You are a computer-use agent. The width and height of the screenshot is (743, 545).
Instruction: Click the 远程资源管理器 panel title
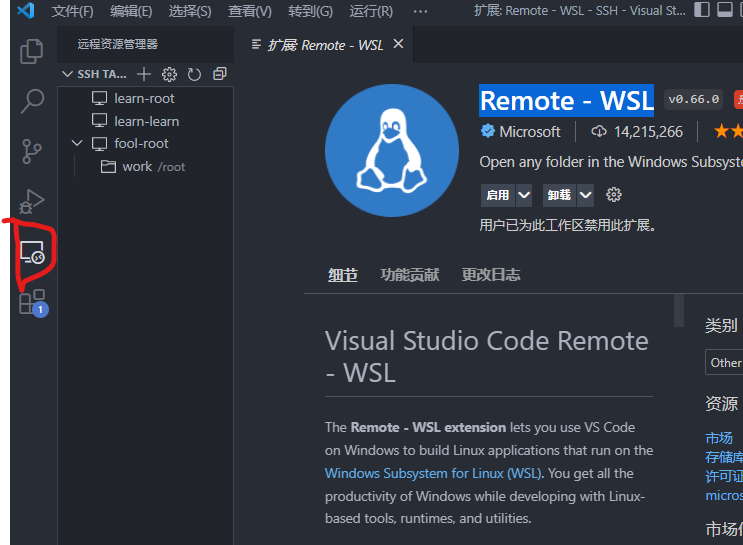click(118, 44)
